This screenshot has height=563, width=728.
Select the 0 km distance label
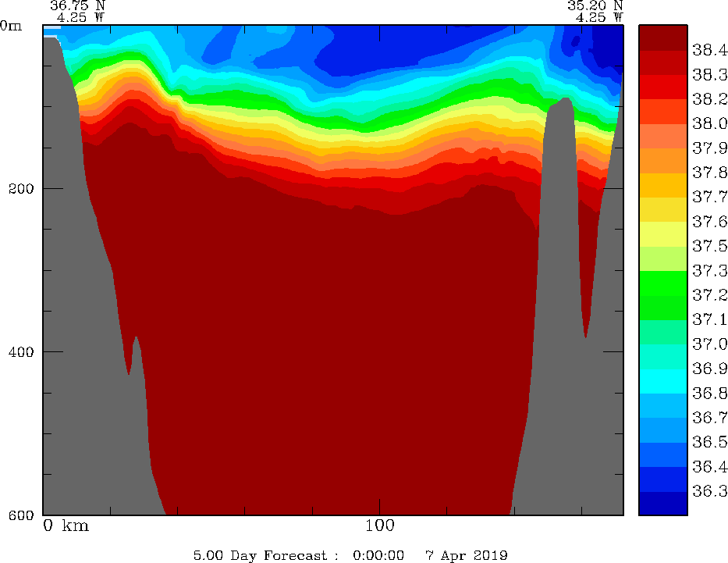pyautogui.click(x=66, y=526)
